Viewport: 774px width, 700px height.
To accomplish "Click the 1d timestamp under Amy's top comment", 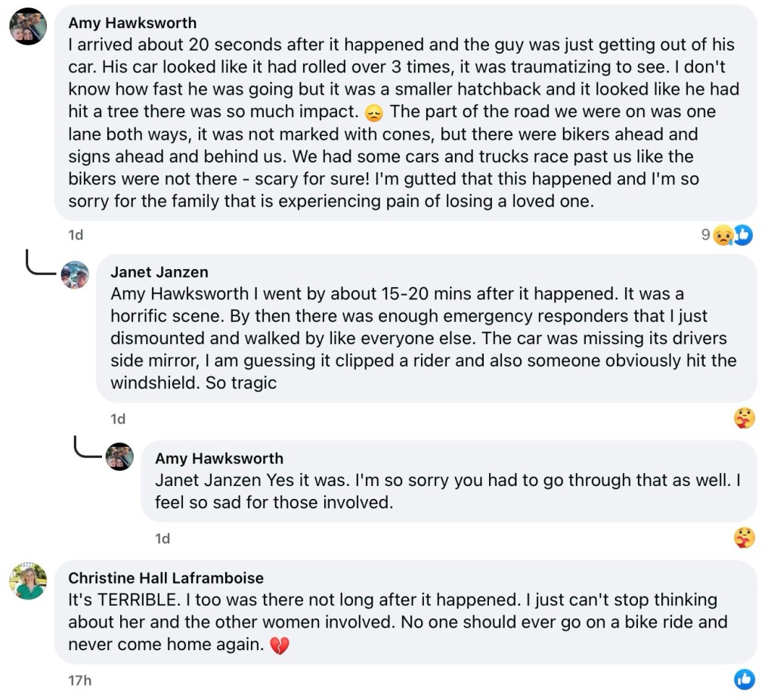I will pos(76,235).
